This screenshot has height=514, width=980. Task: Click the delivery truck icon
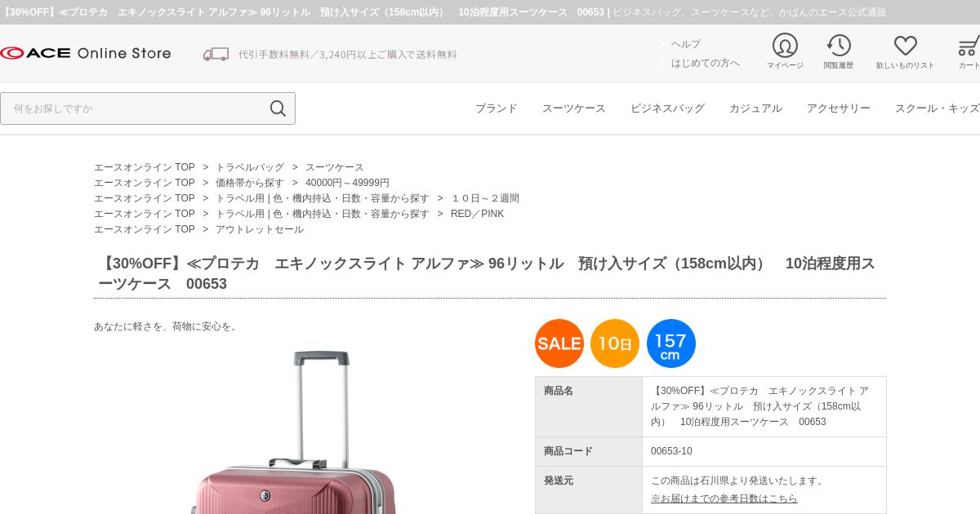pos(216,54)
